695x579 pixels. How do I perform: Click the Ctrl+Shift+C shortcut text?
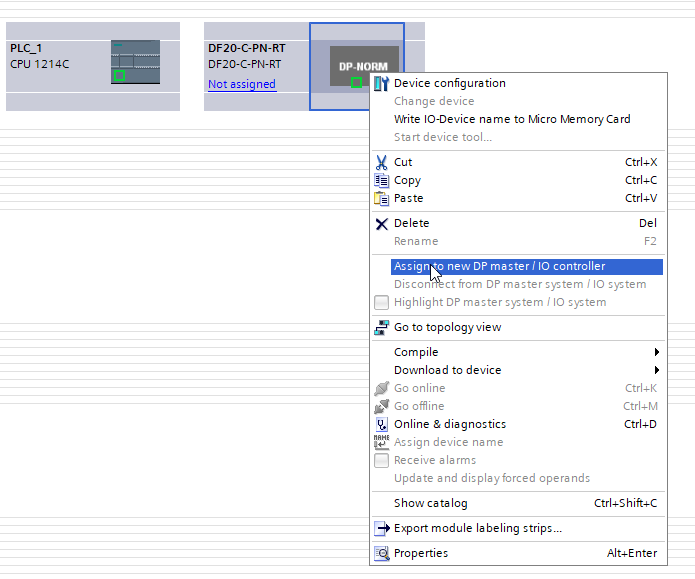[x=625, y=503]
